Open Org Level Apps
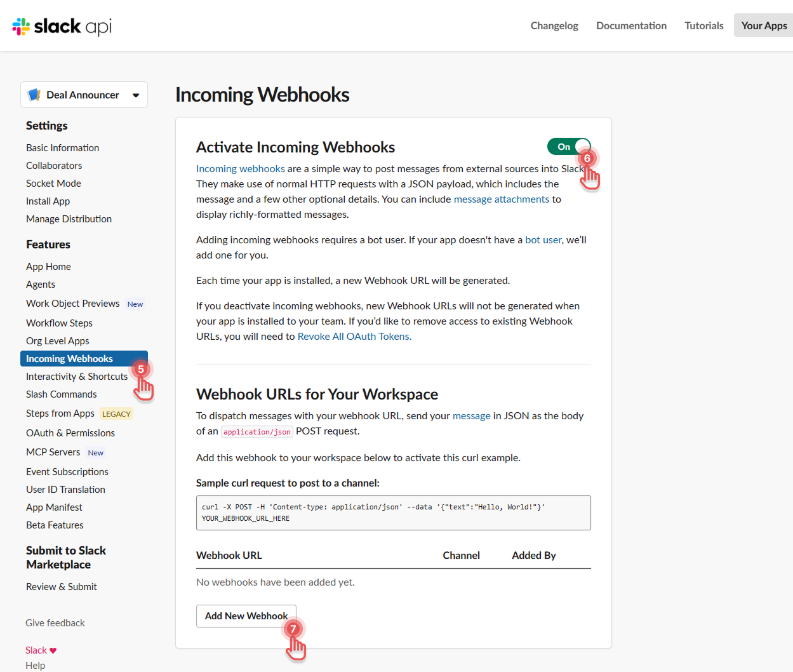Screen dimensions: 793x672 [x=57, y=340]
